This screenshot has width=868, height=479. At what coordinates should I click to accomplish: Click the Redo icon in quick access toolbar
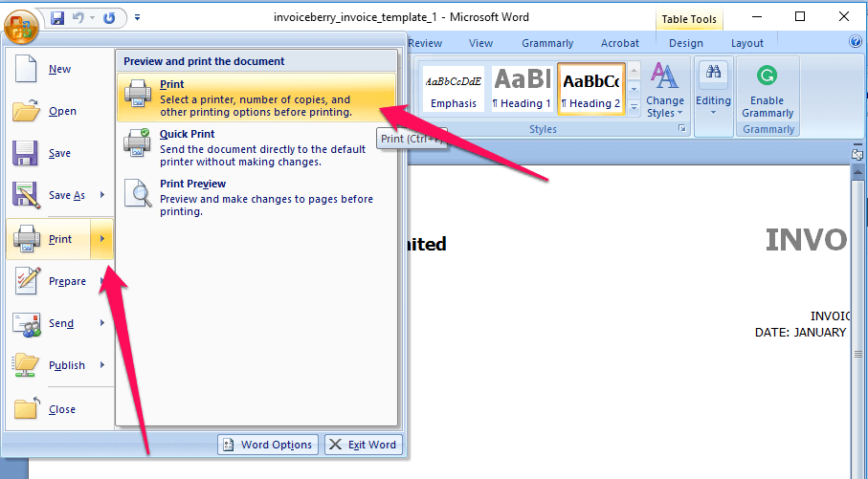(109, 18)
